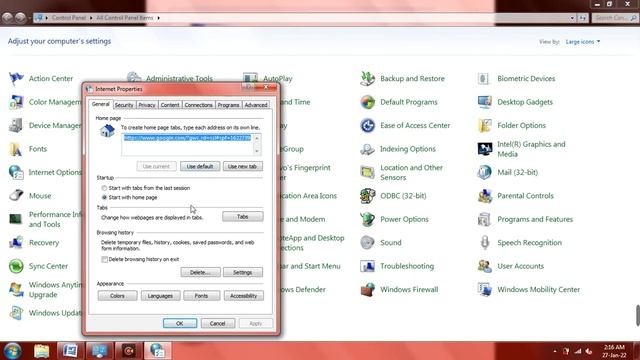Open the Troubleshooting icon

point(367,266)
